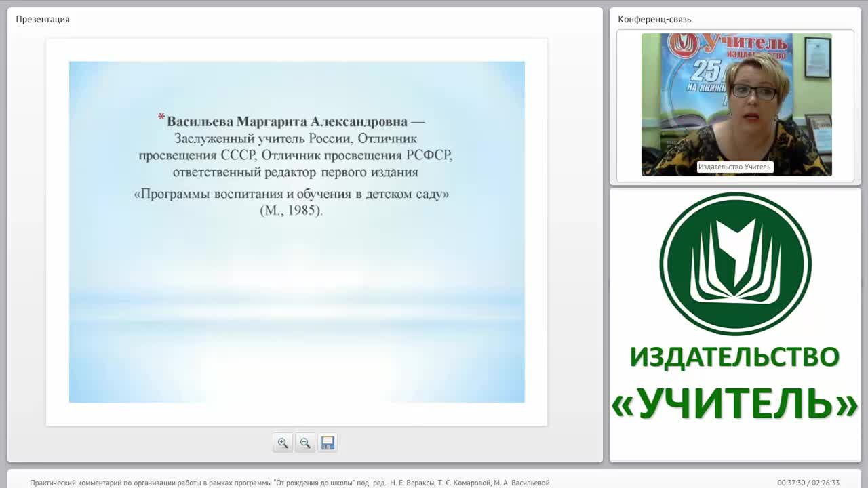Click the webinar title text in the bottom bar
This screenshot has width=868, height=488.
(290, 483)
